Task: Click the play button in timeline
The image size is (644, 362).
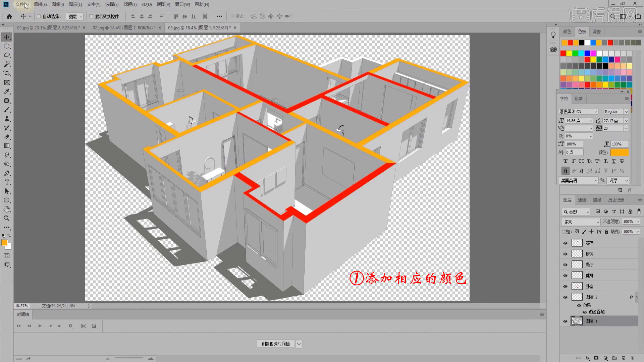Action: pos(40,326)
